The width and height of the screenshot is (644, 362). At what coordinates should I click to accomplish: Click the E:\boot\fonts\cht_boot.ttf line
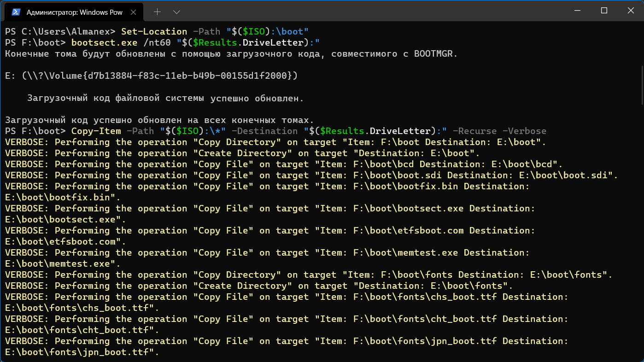[x=82, y=330]
